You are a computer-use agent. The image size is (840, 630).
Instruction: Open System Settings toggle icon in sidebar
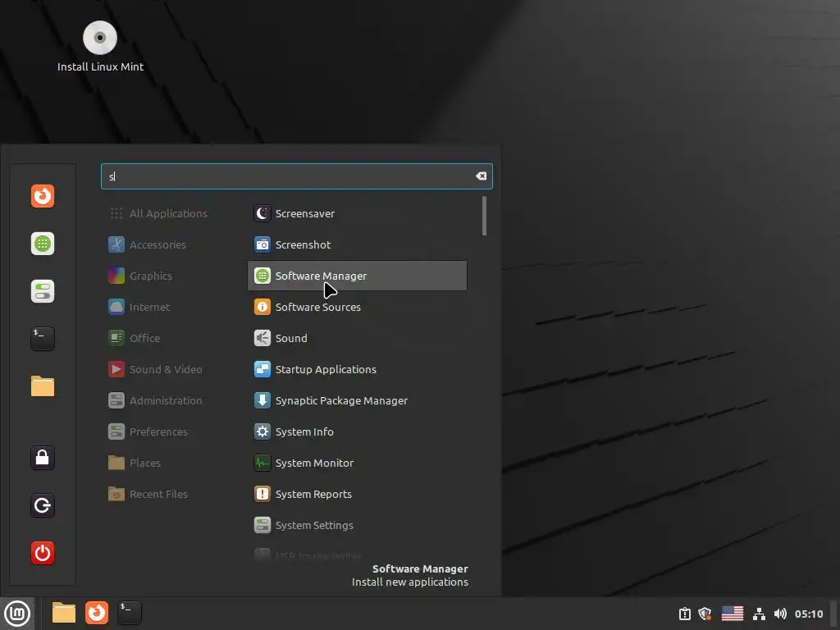tap(43, 291)
